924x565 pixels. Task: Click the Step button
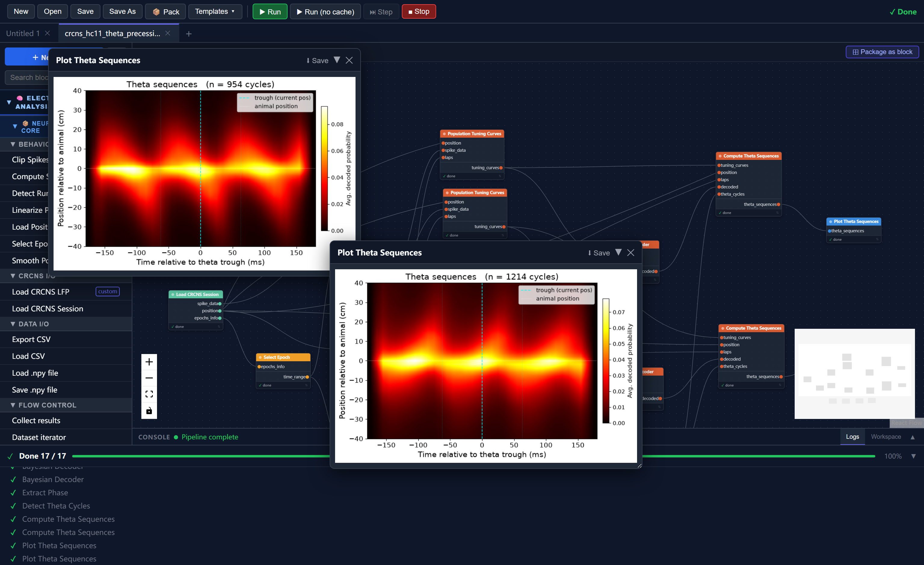tap(381, 12)
